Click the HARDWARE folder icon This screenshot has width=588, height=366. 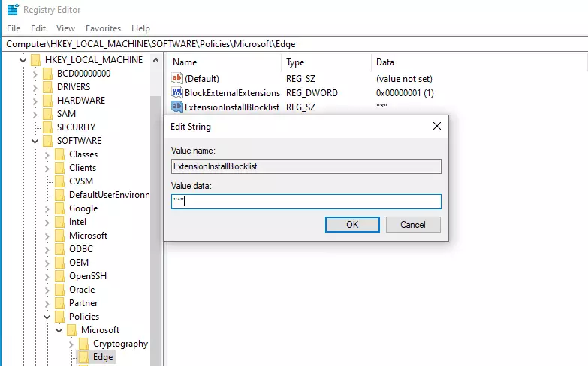click(47, 100)
